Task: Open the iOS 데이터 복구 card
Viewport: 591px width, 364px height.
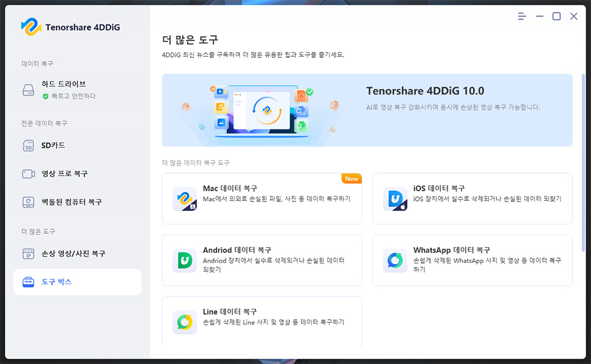Action: point(472,199)
